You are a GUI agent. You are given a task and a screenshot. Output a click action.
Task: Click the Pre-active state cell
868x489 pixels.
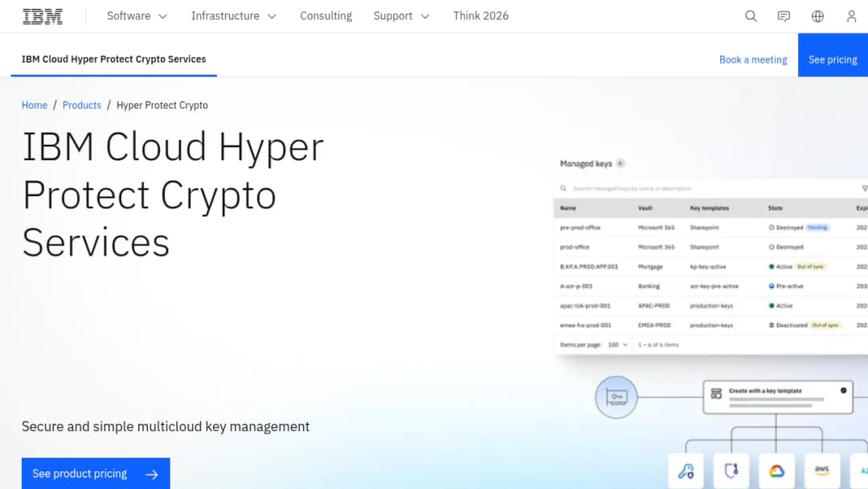[786, 286]
